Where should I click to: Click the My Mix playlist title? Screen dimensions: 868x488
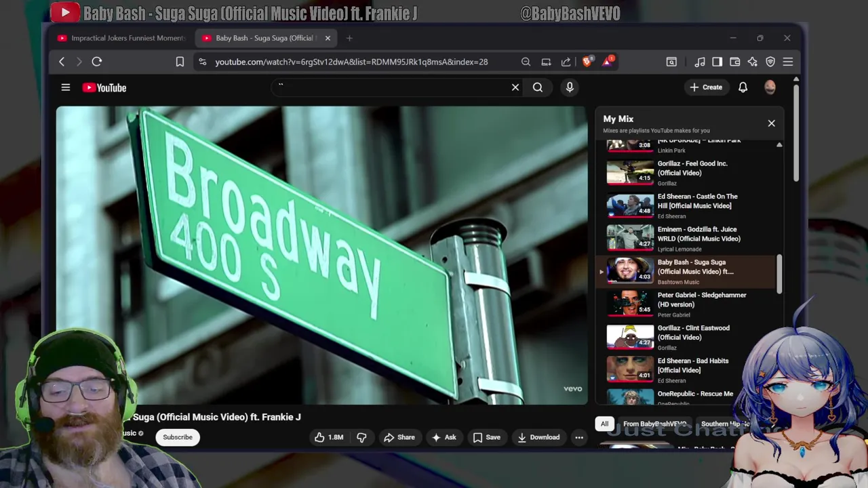(x=618, y=119)
